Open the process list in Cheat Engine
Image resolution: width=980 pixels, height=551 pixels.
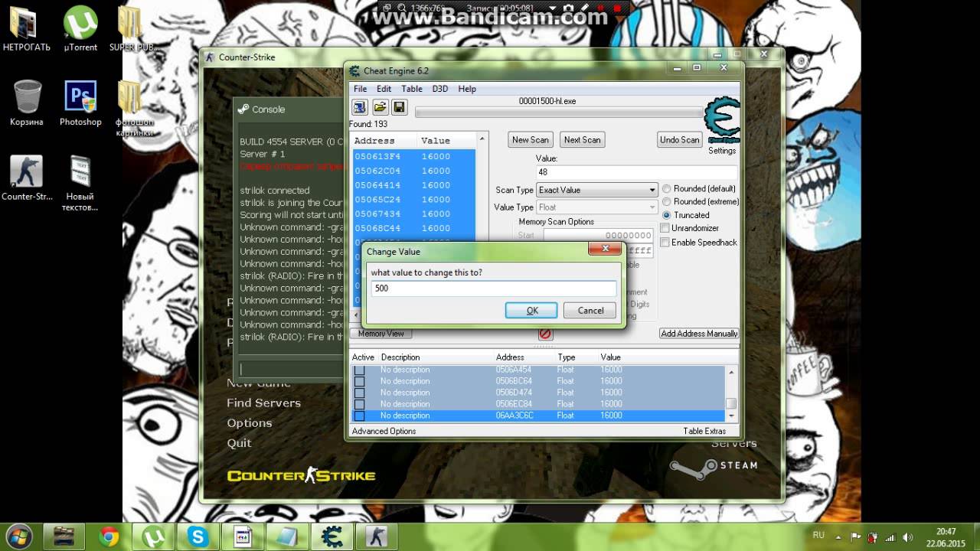(x=360, y=107)
